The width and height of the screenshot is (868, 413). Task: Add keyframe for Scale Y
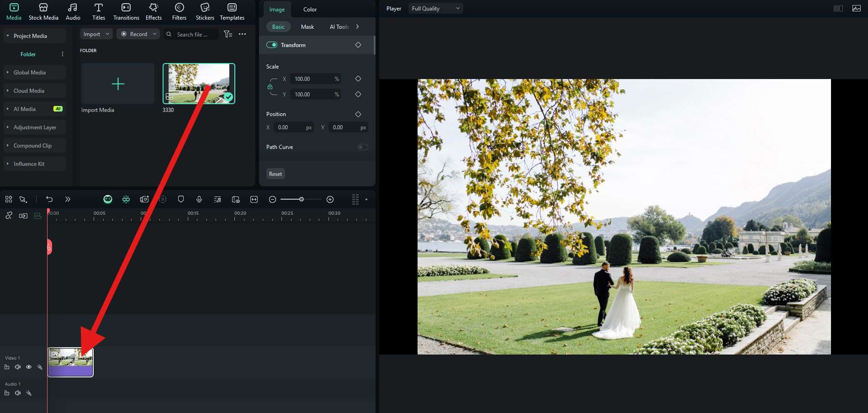(x=358, y=94)
